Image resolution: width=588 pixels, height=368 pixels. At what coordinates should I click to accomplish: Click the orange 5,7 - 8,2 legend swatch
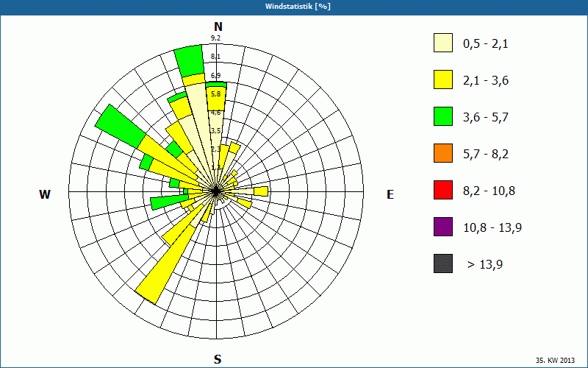tap(443, 153)
